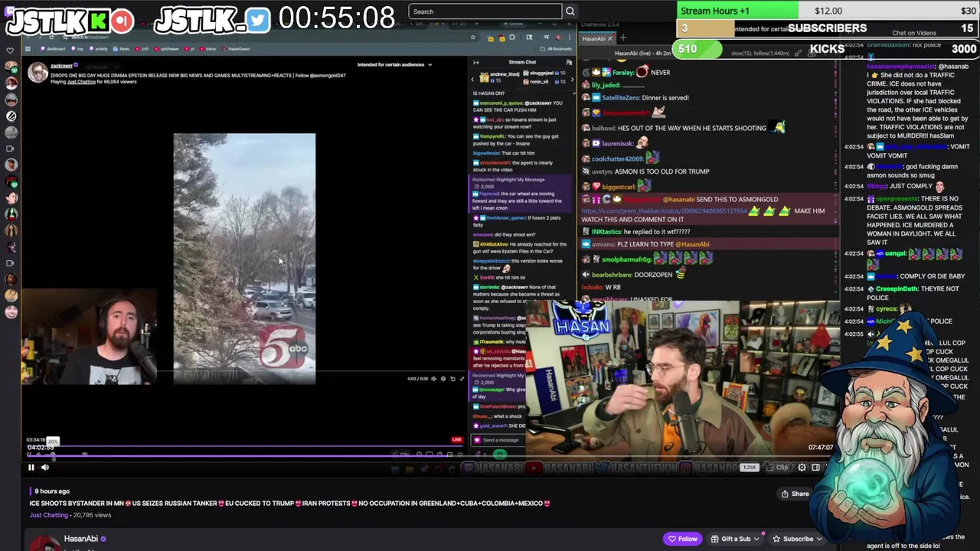Mute the outer video with speaker icon

click(45, 467)
